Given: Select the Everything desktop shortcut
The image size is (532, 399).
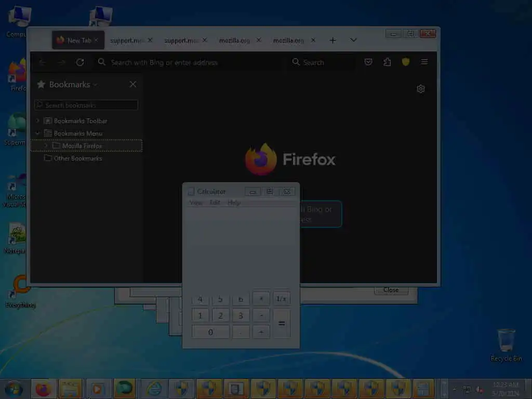Looking at the screenshot, I should coord(20,292).
